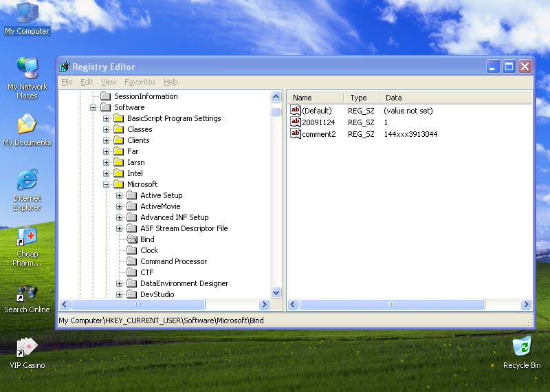Click the Command Processor folder icon
Image resolution: width=550 pixels, height=392 pixels.
[132, 261]
